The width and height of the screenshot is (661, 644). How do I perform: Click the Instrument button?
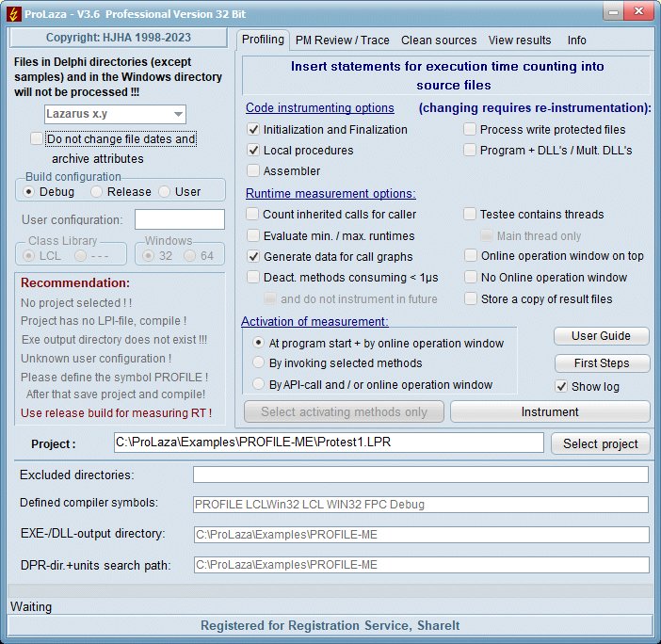(x=550, y=411)
